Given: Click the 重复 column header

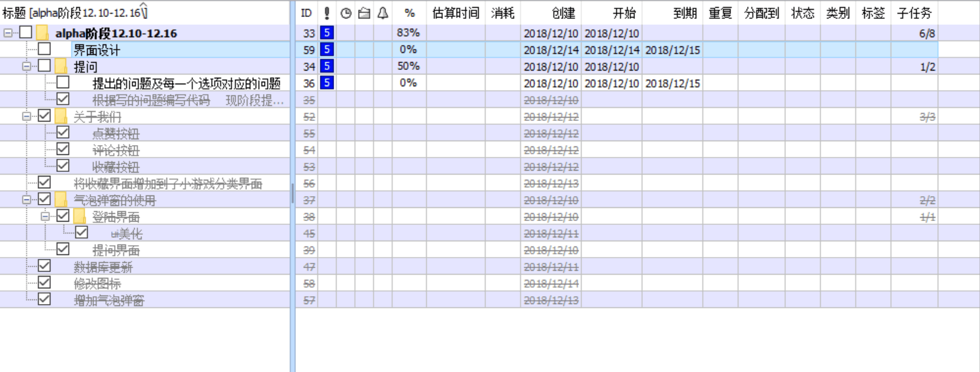Looking at the screenshot, I should tap(721, 13).
